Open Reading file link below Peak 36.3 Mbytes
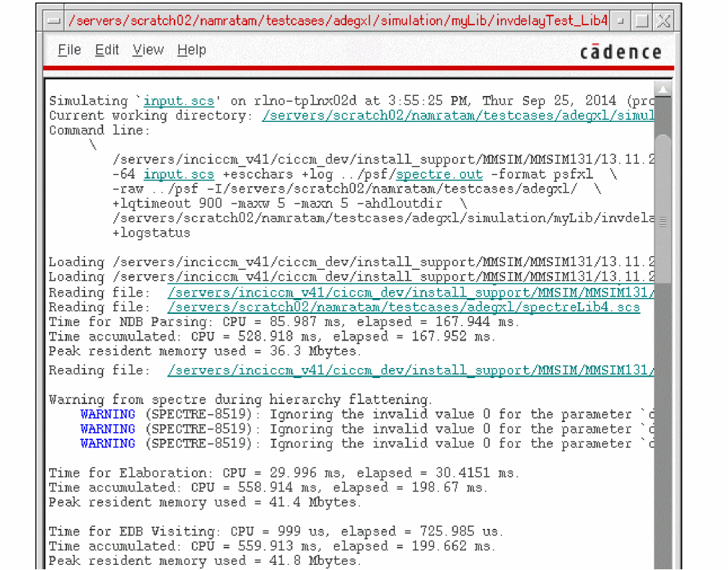Viewport: 728px width, 570px height. pyautogui.click(x=411, y=370)
